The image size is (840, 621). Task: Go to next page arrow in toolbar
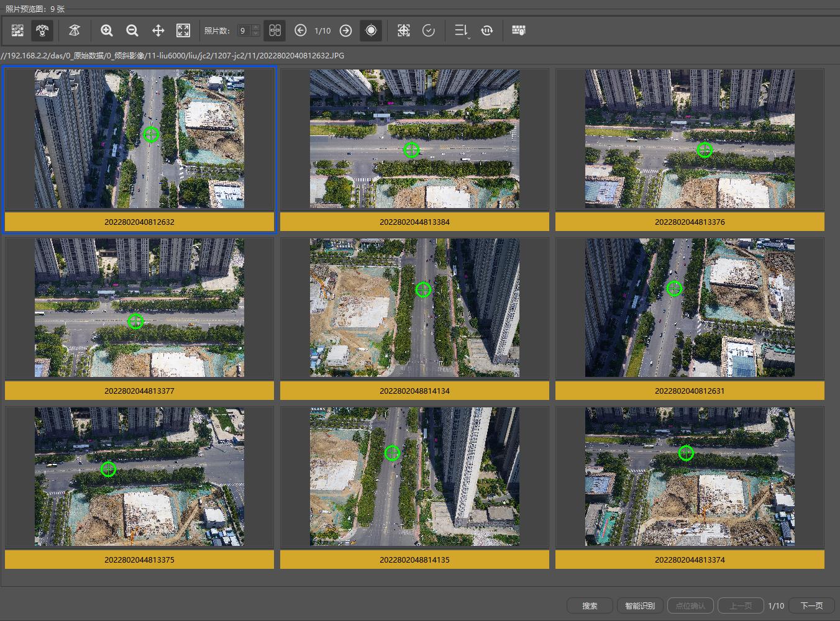(x=345, y=30)
